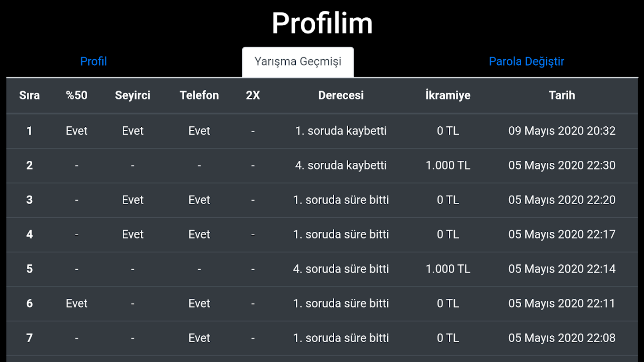The height and width of the screenshot is (362, 644).
Task: Click the date 05 Mayıs 2020 22:17
Action: tap(562, 234)
